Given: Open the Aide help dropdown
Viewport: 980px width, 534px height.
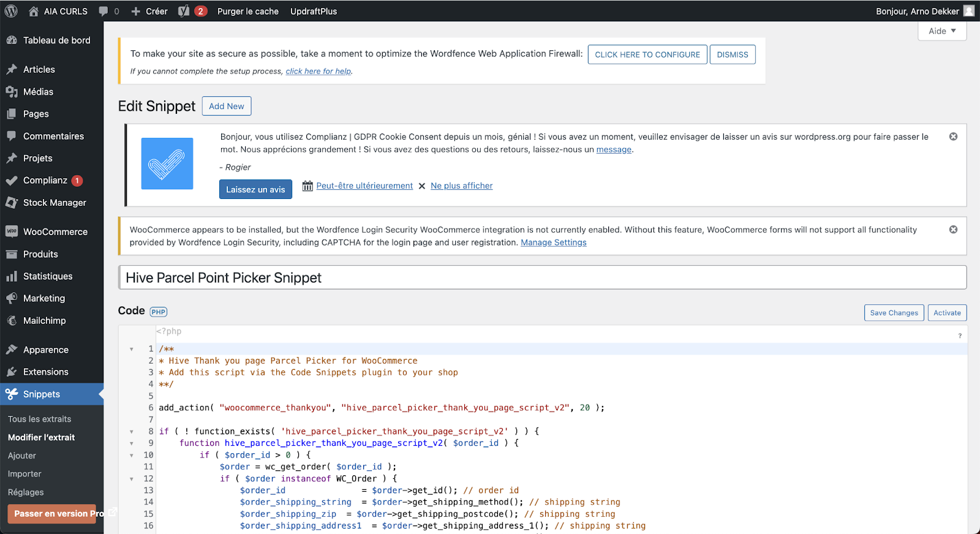Looking at the screenshot, I should [942, 31].
